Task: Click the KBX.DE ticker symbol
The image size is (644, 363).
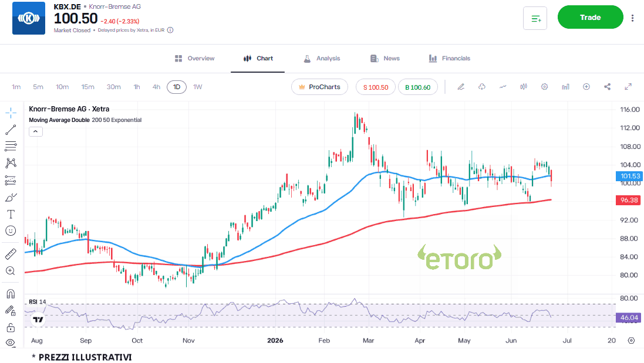Action: [68, 6]
